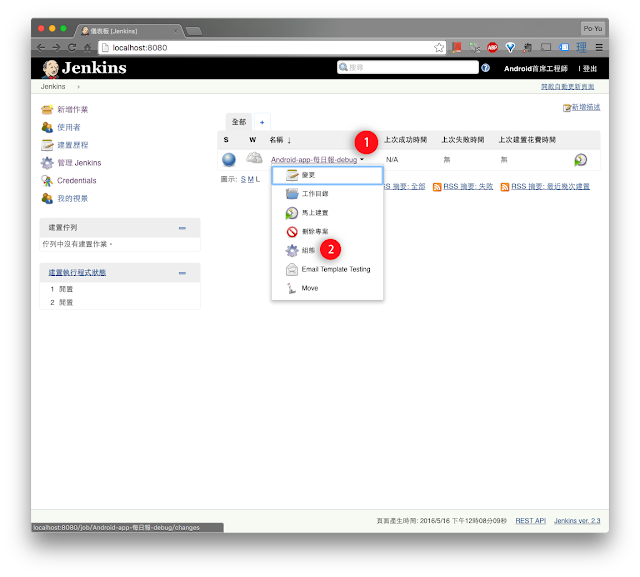
Task: Click the Build History sidebar notepad icon
Action: tap(47, 145)
